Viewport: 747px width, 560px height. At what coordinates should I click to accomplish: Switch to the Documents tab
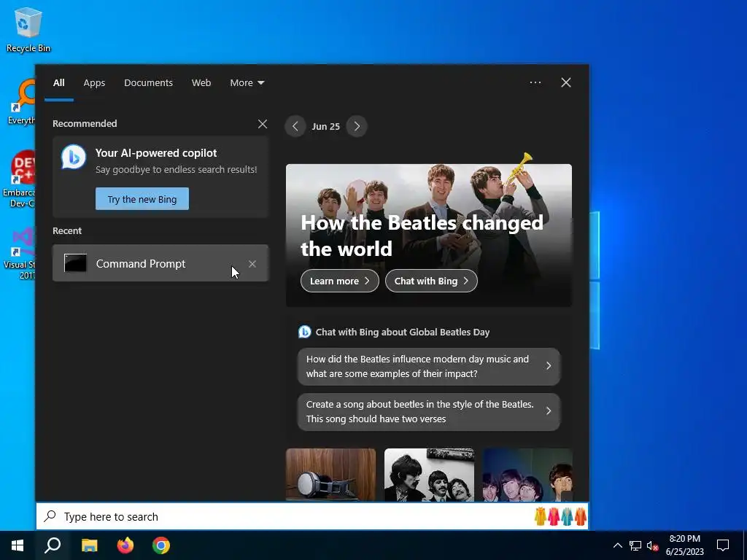[148, 83]
